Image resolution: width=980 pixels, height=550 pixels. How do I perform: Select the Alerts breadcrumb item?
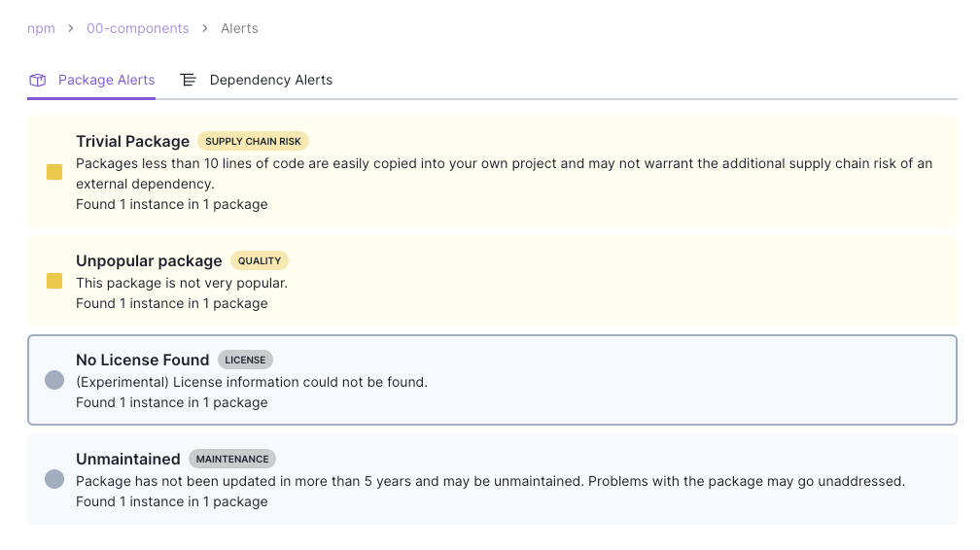click(239, 29)
